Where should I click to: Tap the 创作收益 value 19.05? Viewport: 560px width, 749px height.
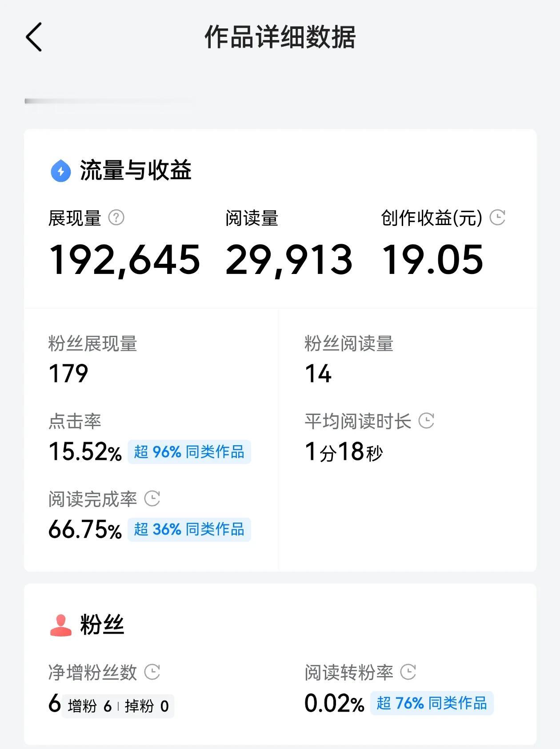(432, 260)
